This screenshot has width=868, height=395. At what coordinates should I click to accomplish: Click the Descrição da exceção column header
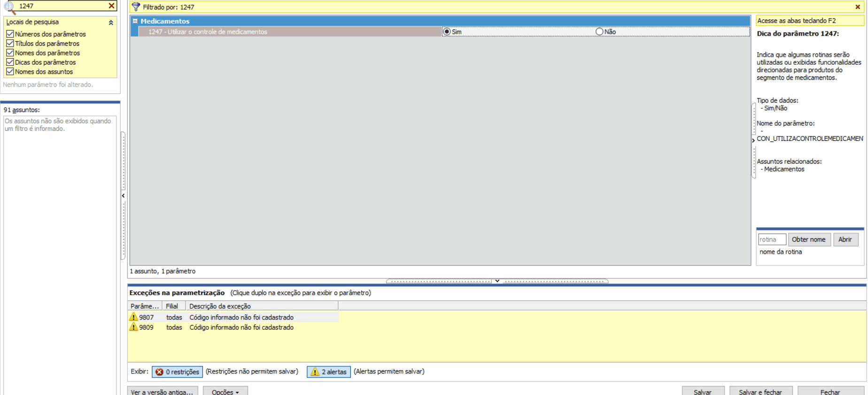(262, 306)
